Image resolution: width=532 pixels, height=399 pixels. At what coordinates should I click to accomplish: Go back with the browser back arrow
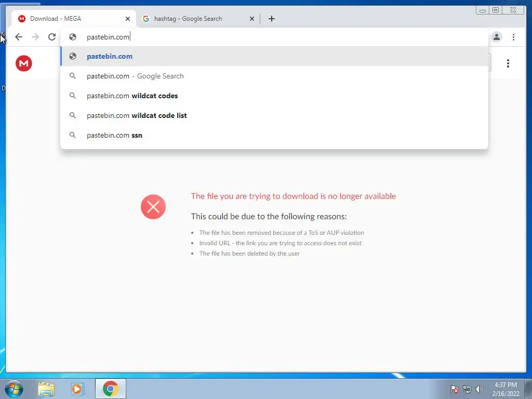click(19, 37)
